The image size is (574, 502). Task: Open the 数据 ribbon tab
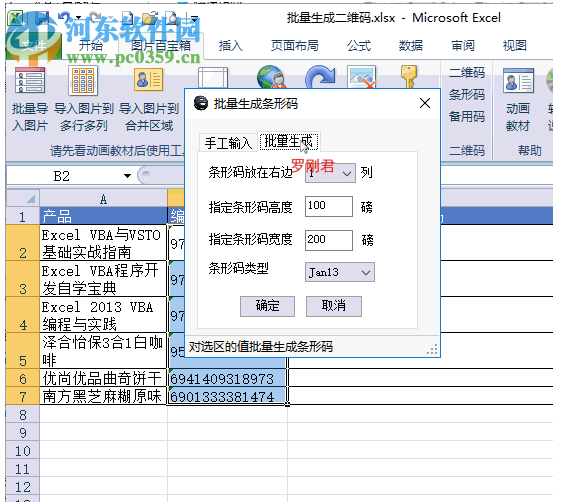coord(411,46)
